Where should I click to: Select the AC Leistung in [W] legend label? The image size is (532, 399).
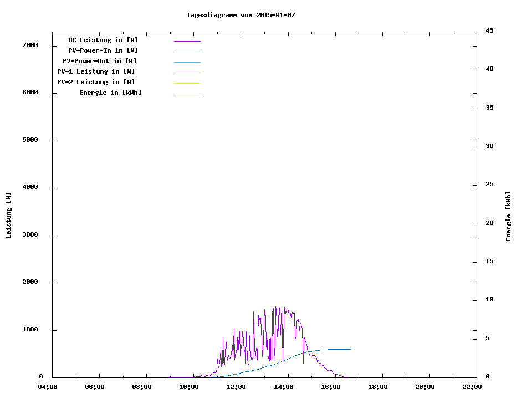pyautogui.click(x=103, y=40)
